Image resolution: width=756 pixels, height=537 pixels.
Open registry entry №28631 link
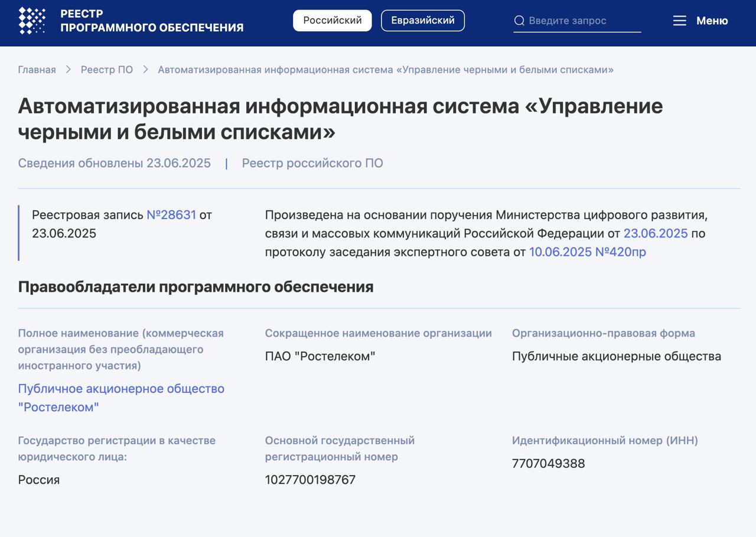(171, 214)
